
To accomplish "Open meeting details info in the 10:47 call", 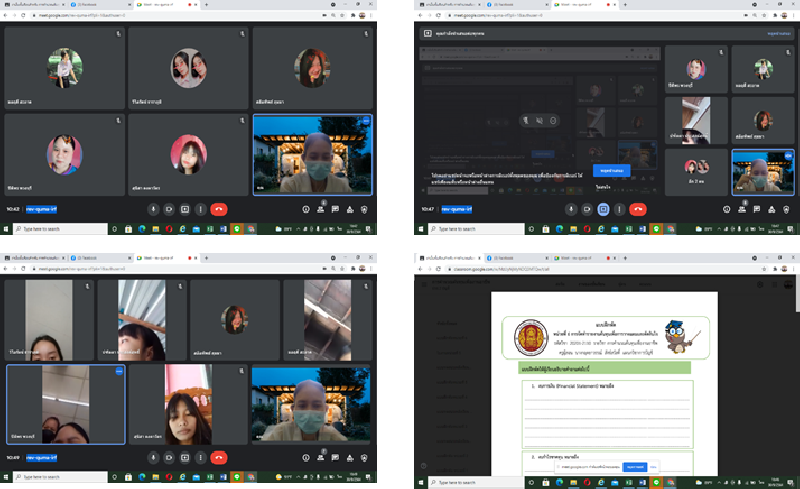I will click(725, 209).
